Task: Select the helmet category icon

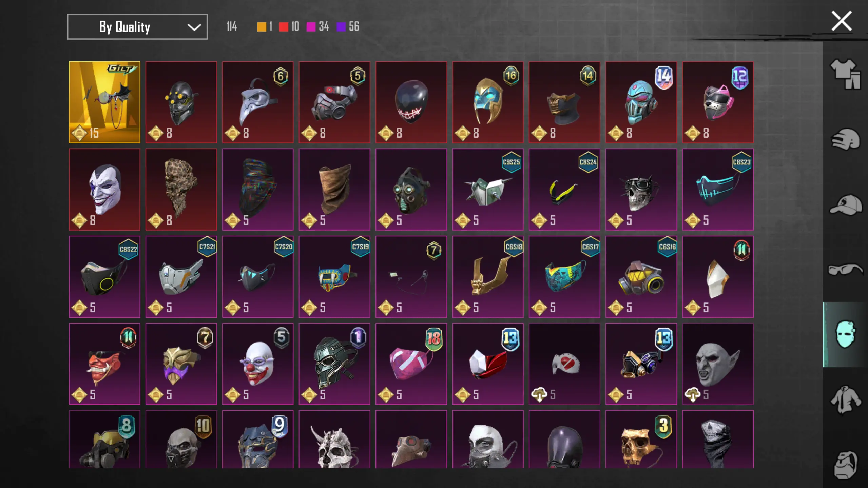Action: [x=845, y=139]
